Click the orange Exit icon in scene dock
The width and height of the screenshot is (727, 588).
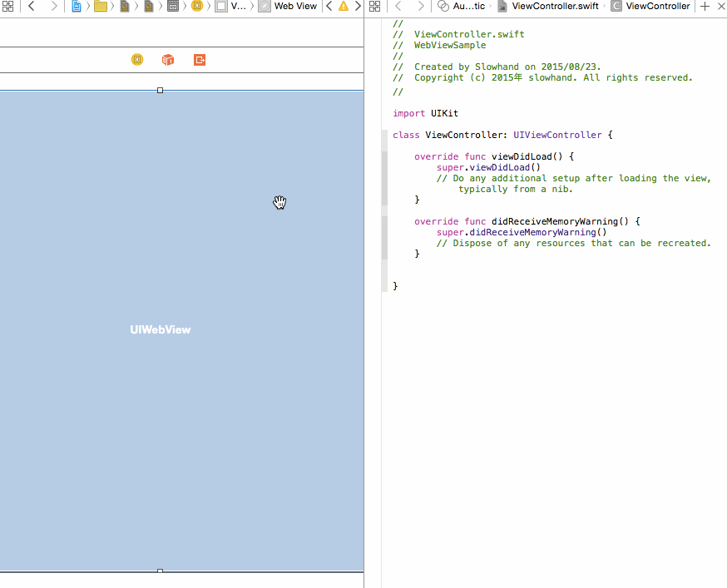pos(200,60)
